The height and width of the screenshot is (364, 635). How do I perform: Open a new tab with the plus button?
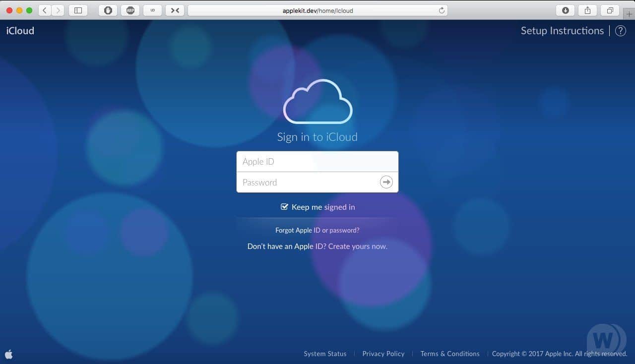(x=629, y=14)
